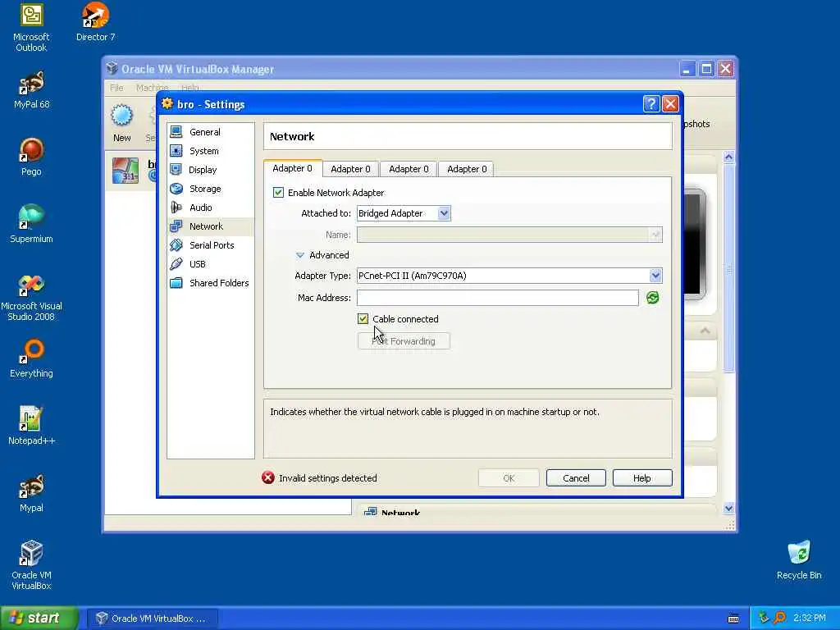Screen dimensions: 840x630
Task: Click scroll down arrow in VirtualBox Manager details
Action: pos(728,509)
